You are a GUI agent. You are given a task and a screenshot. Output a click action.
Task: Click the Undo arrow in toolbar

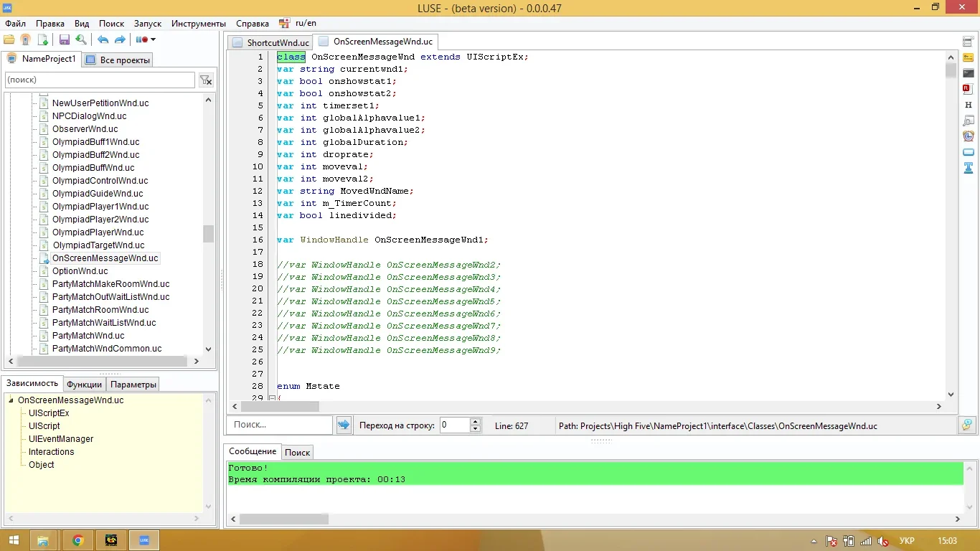[103, 40]
